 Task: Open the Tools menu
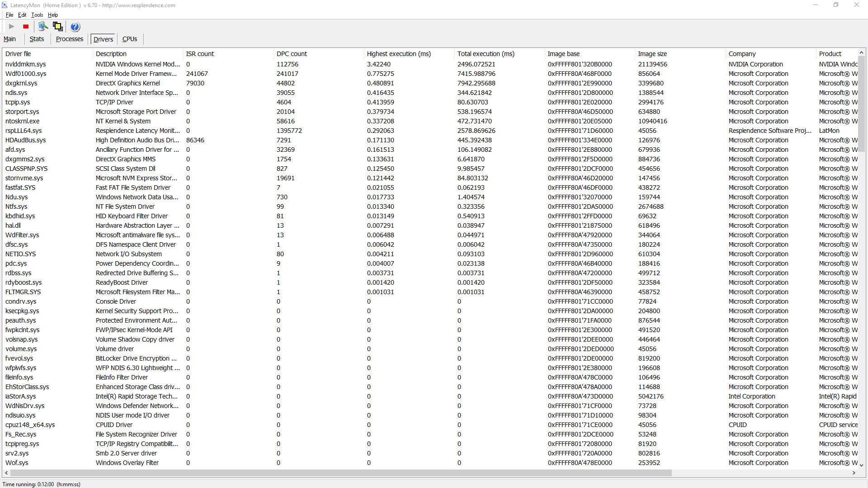tap(37, 15)
